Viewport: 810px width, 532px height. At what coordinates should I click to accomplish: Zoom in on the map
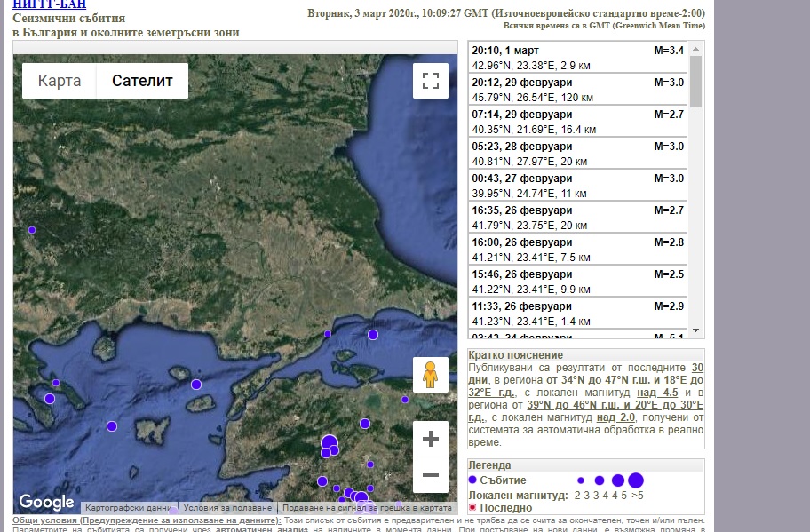click(431, 439)
